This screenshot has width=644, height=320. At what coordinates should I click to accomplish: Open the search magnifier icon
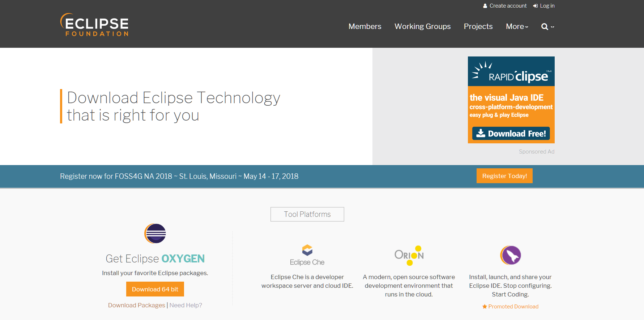pos(545,26)
